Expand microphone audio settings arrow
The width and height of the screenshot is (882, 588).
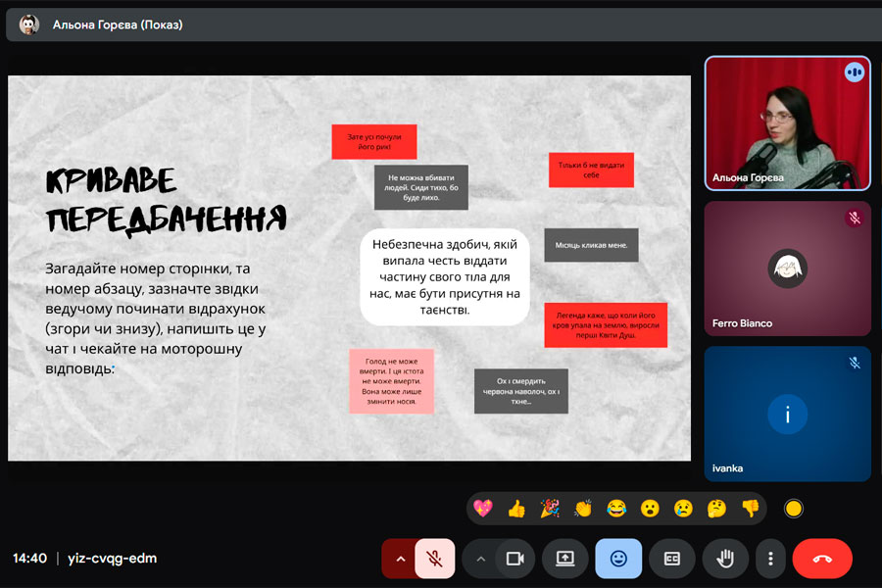pyautogui.click(x=400, y=559)
